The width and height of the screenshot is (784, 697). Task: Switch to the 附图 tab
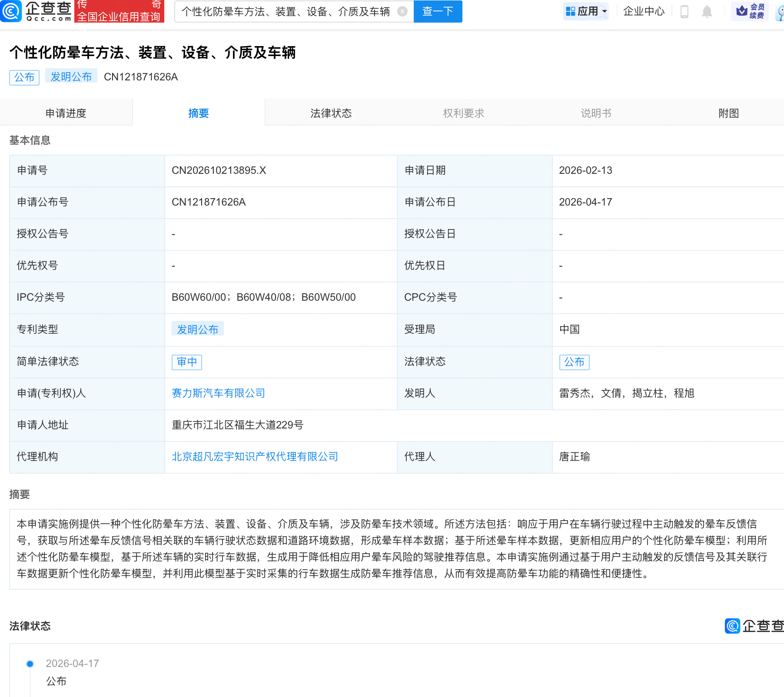point(728,113)
